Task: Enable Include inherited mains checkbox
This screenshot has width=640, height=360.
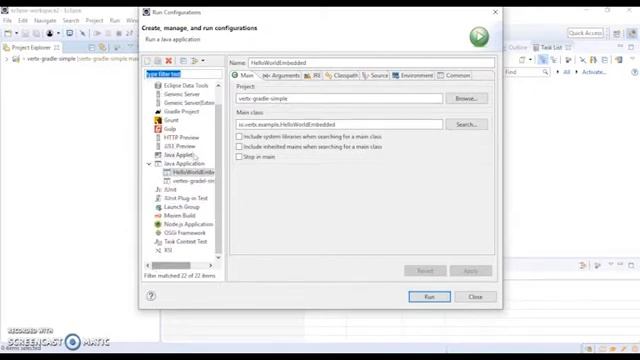Action: [239, 147]
